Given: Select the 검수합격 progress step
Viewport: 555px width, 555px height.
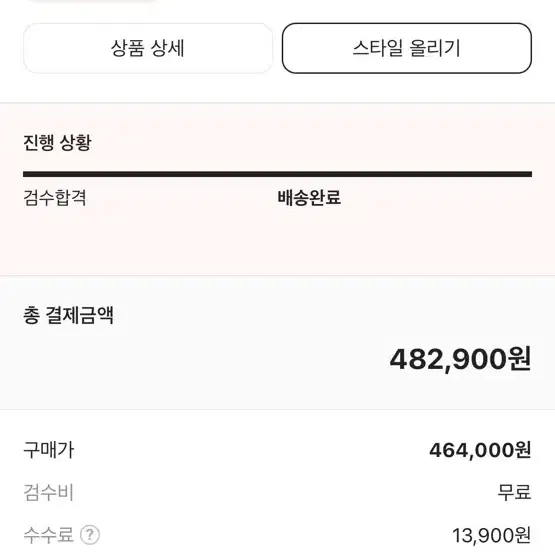Looking at the screenshot, I should tap(55, 198).
